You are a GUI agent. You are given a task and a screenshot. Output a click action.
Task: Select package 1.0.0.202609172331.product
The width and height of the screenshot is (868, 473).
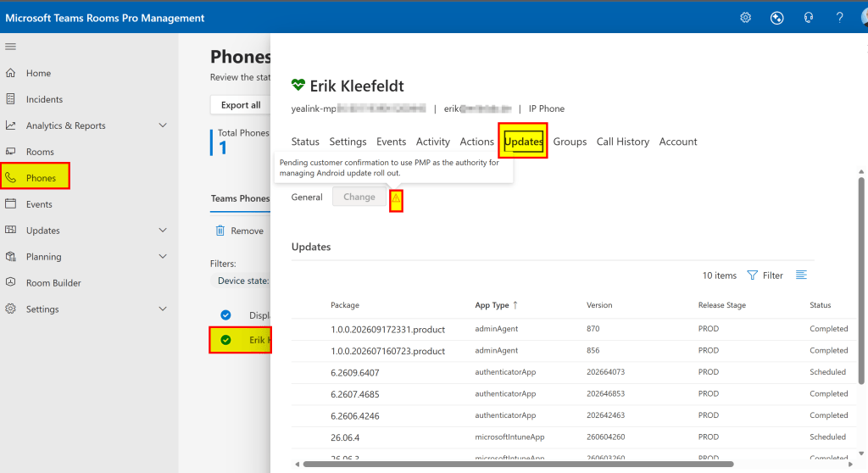click(x=387, y=329)
